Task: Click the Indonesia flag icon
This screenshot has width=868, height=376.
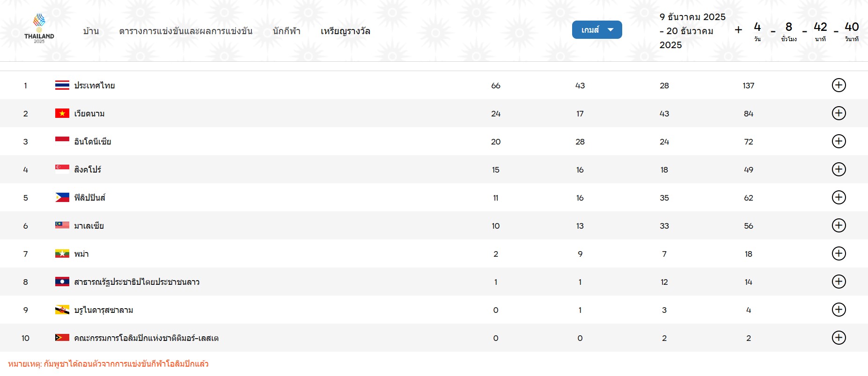Action: coord(62,141)
